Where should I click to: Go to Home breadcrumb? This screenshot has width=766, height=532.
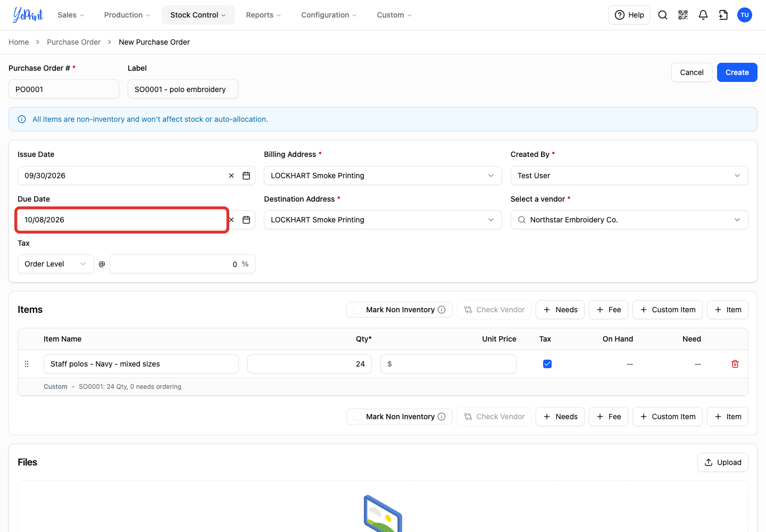coord(19,42)
